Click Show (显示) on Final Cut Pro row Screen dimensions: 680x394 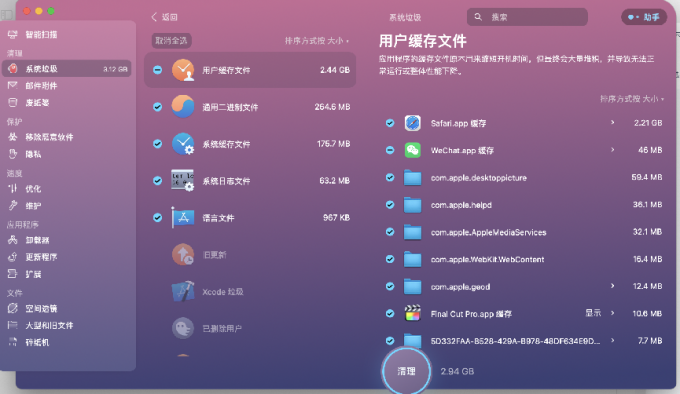[x=593, y=313]
